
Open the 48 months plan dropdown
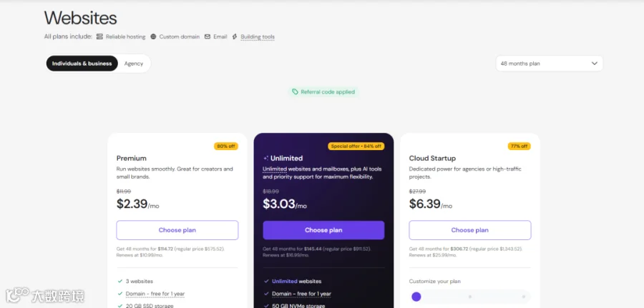pyautogui.click(x=549, y=64)
